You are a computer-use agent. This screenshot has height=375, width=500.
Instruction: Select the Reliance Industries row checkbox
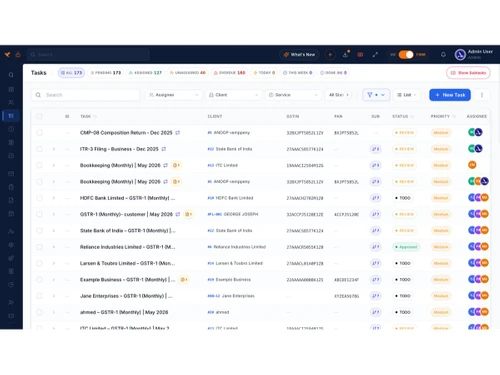click(x=39, y=247)
